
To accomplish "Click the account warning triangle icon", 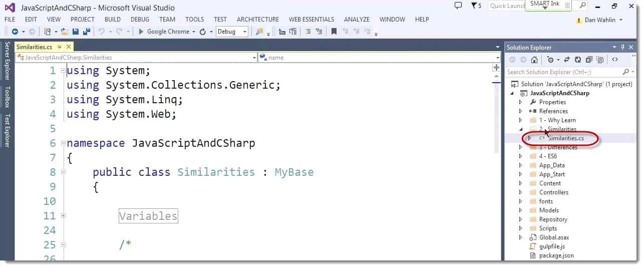I will click(x=579, y=20).
